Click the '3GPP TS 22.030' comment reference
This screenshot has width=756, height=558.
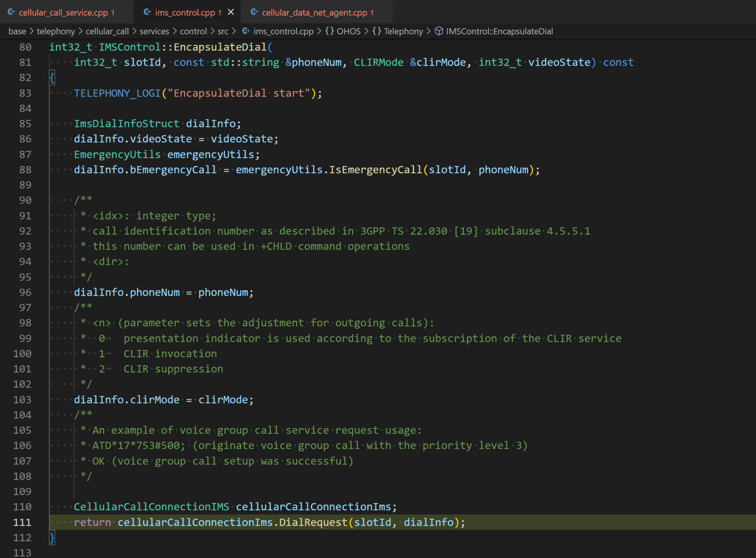404,231
